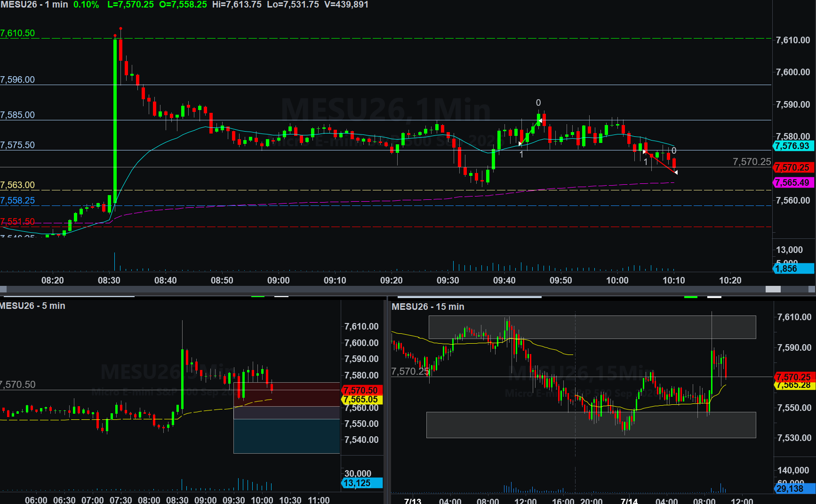Click the 16:00 time label on 15 min axis

(x=563, y=501)
